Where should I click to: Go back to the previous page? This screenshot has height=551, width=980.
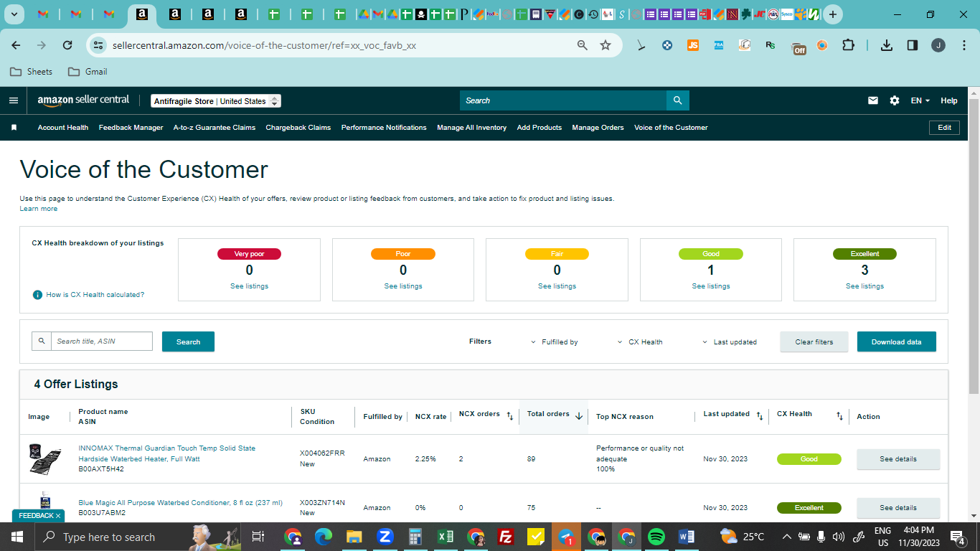tap(16, 45)
